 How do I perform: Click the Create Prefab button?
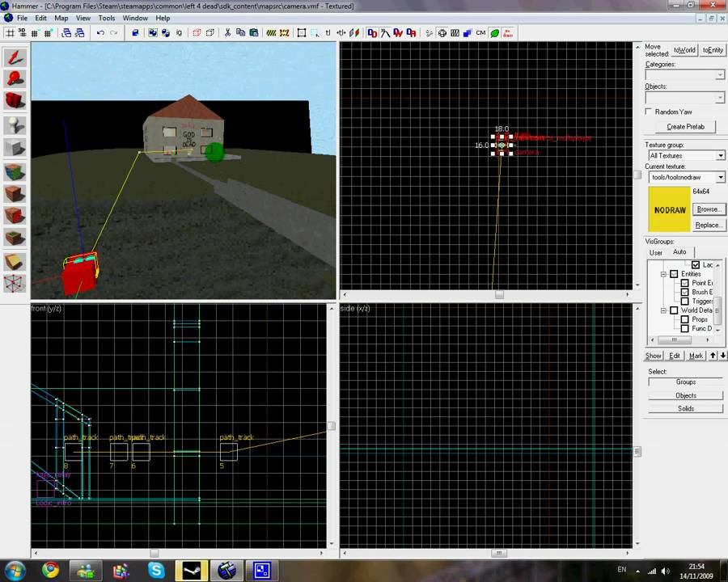[x=685, y=126]
